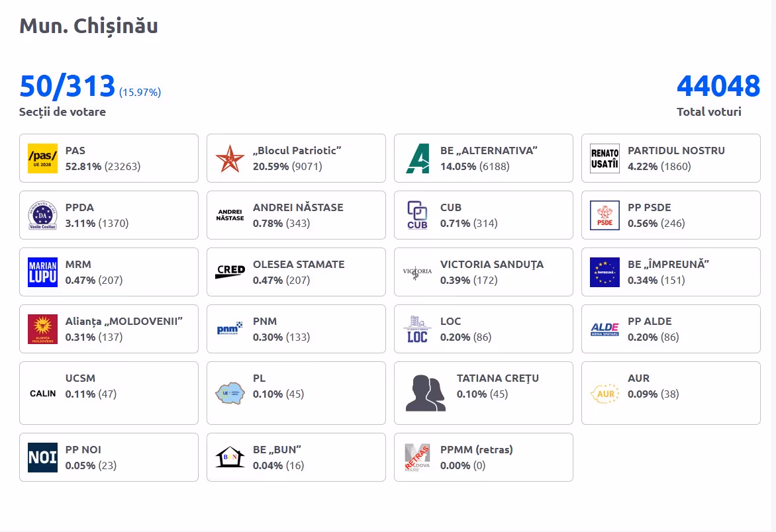
Task: Click the BE BUN house logo
Action: (x=230, y=457)
